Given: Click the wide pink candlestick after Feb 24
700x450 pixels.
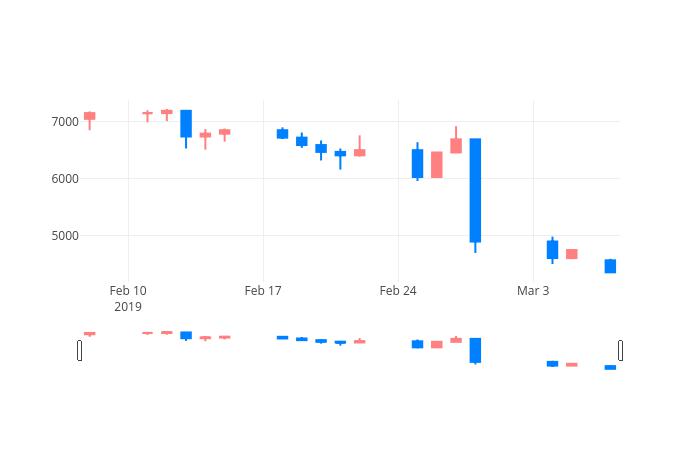Looking at the screenshot, I should [x=437, y=165].
